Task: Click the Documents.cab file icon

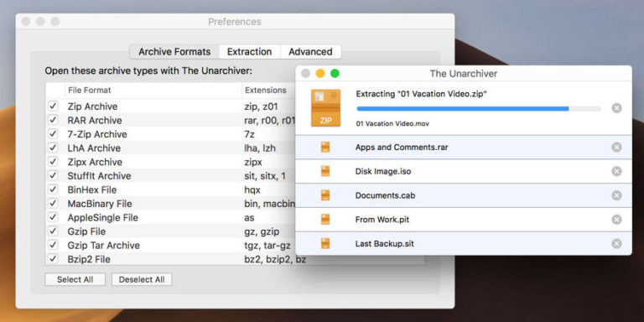Action: (325, 195)
